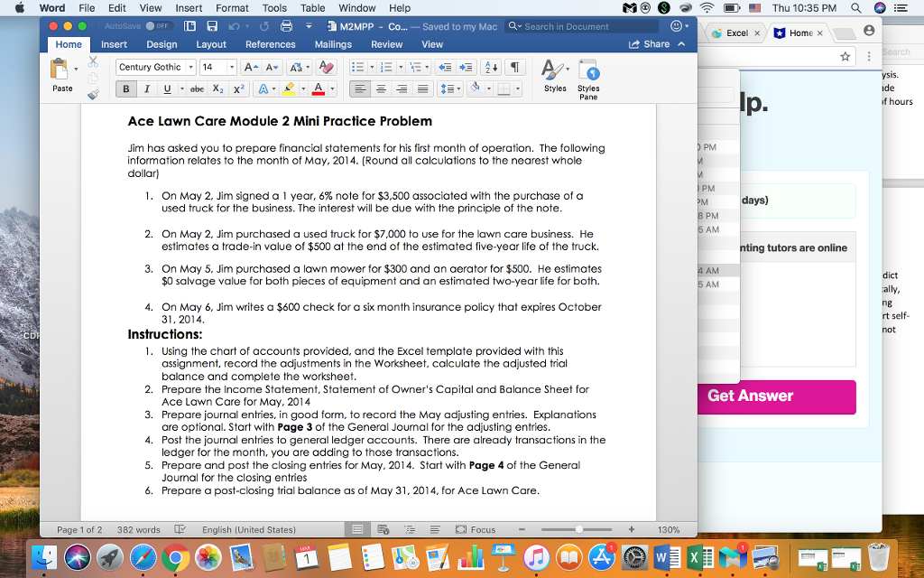Open the Quick Access Toolbar customize dropdown

point(309,26)
